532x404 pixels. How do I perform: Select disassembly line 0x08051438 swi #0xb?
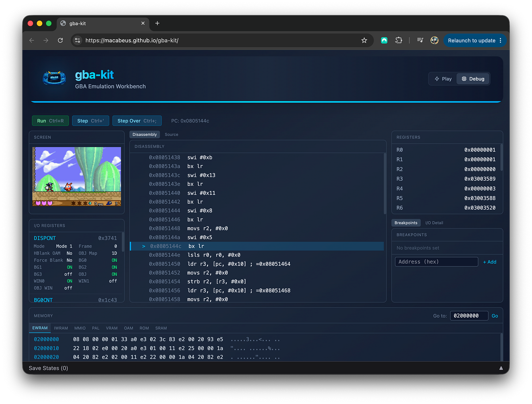pos(257,158)
